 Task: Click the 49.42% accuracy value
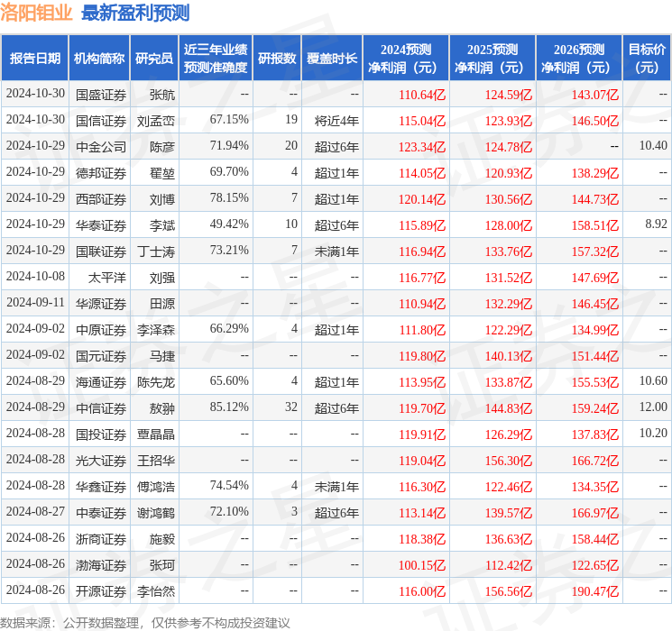click(x=229, y=224)
